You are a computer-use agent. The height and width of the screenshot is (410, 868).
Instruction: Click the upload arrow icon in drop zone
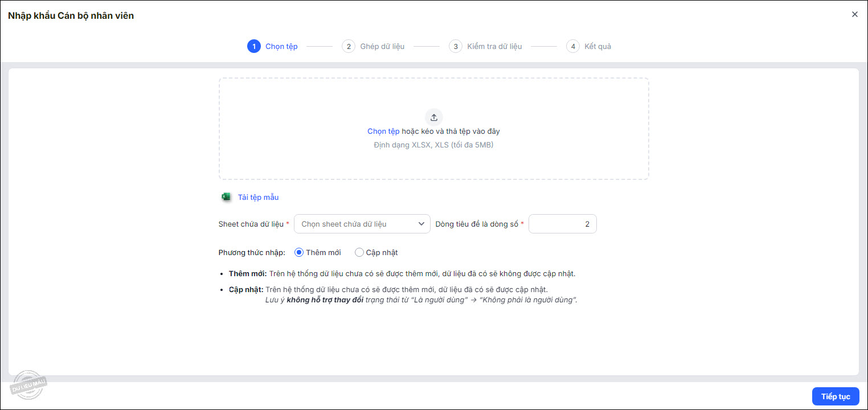point(433,117)
